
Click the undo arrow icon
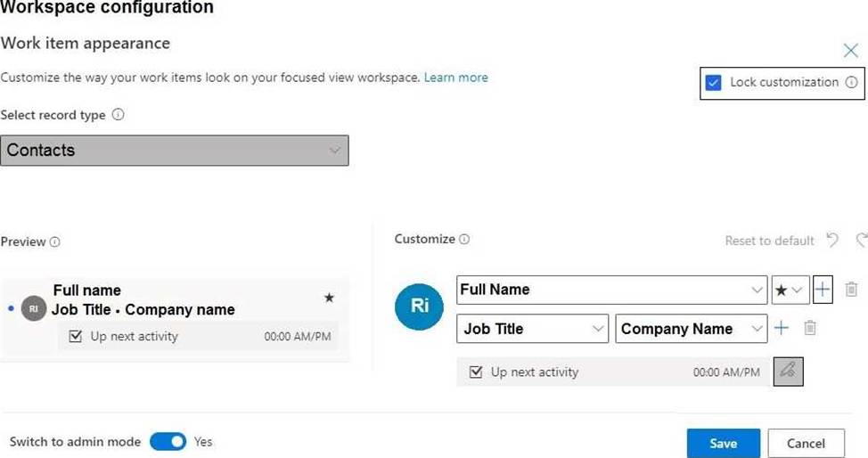832,241
